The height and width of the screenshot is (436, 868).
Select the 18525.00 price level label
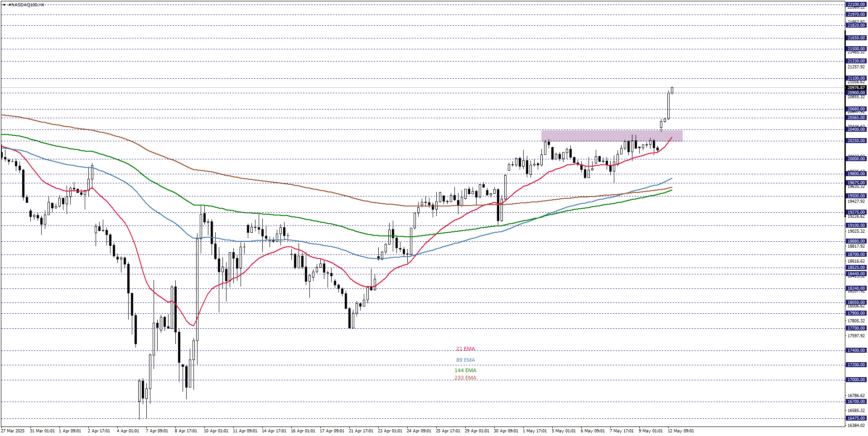(x=856, y=268)
